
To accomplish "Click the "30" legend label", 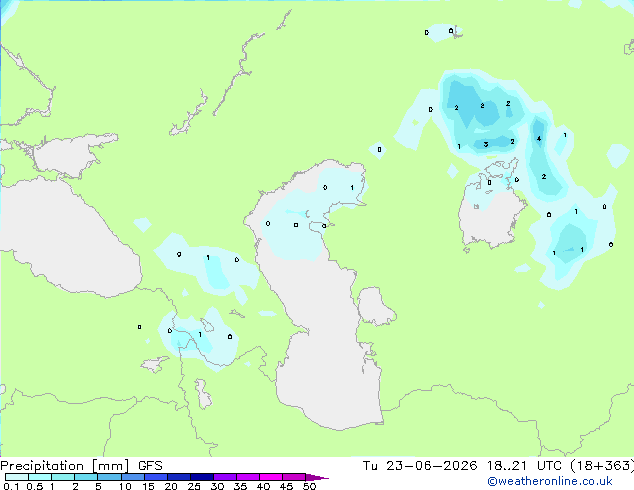I will tap(217, 486).
